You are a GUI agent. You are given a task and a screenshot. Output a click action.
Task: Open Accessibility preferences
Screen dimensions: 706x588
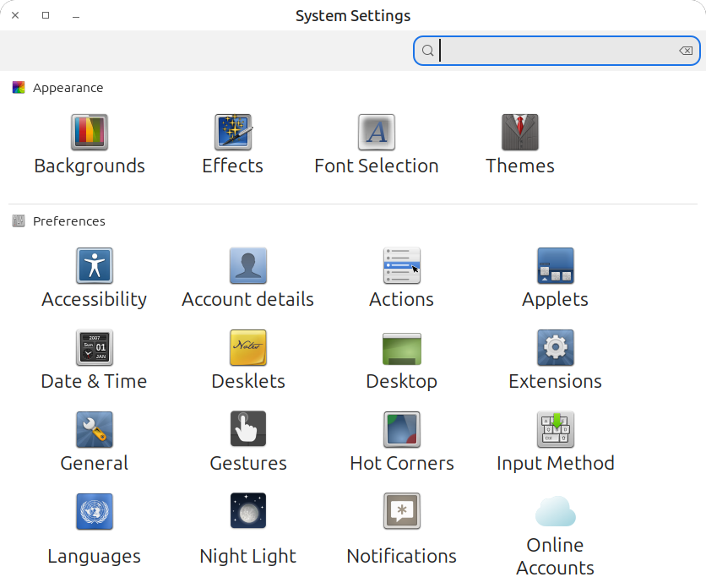95,266
